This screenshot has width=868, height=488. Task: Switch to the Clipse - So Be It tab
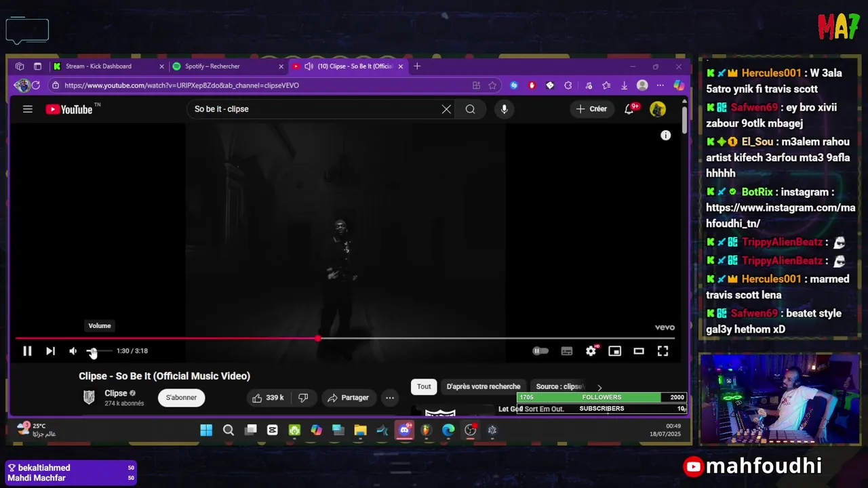coord(355,66)
